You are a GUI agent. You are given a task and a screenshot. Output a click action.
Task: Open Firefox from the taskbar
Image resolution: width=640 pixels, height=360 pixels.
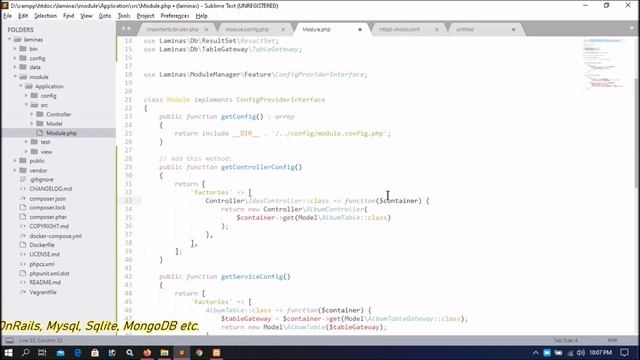(147, 353)
